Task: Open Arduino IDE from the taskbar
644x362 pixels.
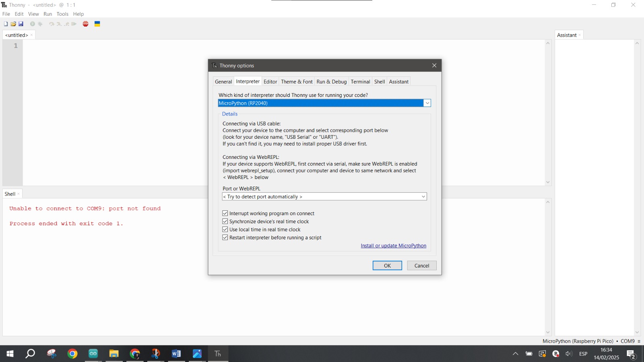Action: click(93, 354)
